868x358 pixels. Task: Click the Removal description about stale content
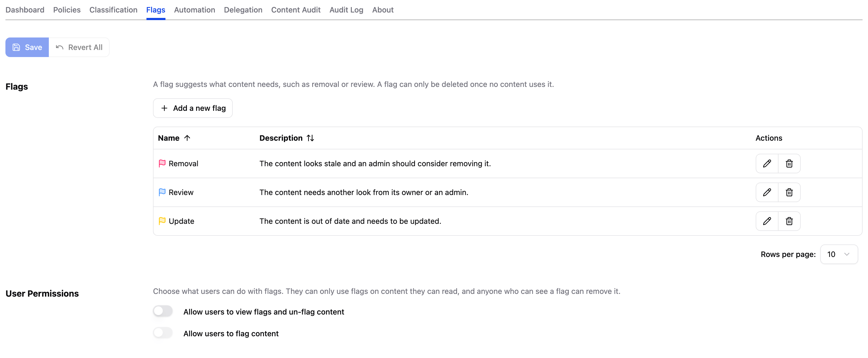click(x=375, y=164)
